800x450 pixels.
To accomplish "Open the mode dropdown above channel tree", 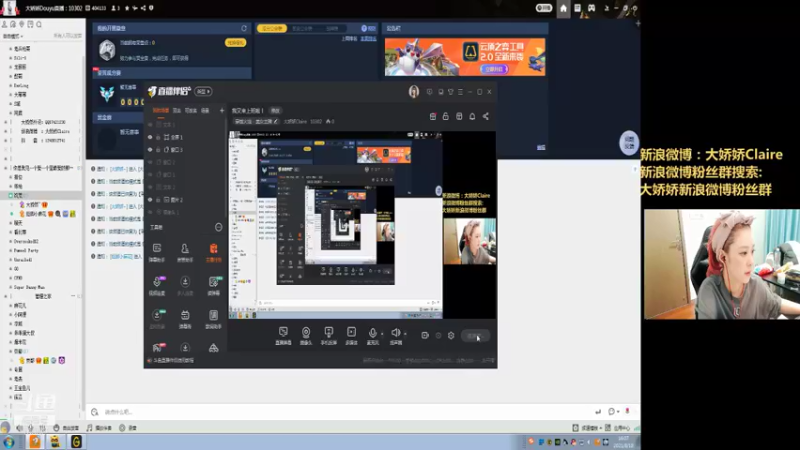I will click(x=13, y=36).
